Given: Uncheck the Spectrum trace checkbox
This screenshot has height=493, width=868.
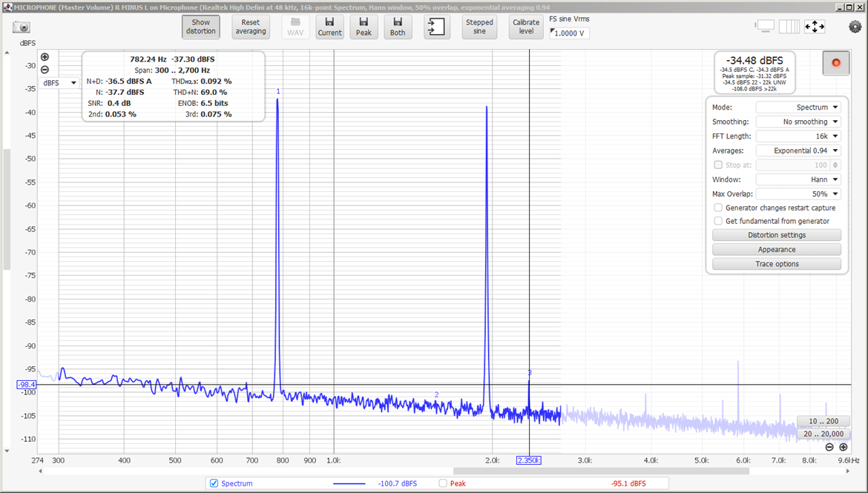Looking at the screenshot, I should pyautogui.click(x=214, y=483).
